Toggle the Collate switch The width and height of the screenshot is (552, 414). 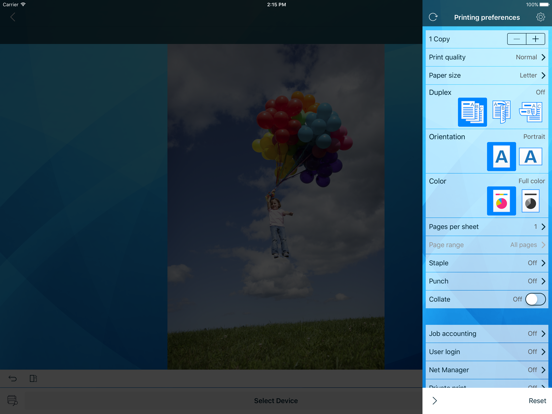535,299
